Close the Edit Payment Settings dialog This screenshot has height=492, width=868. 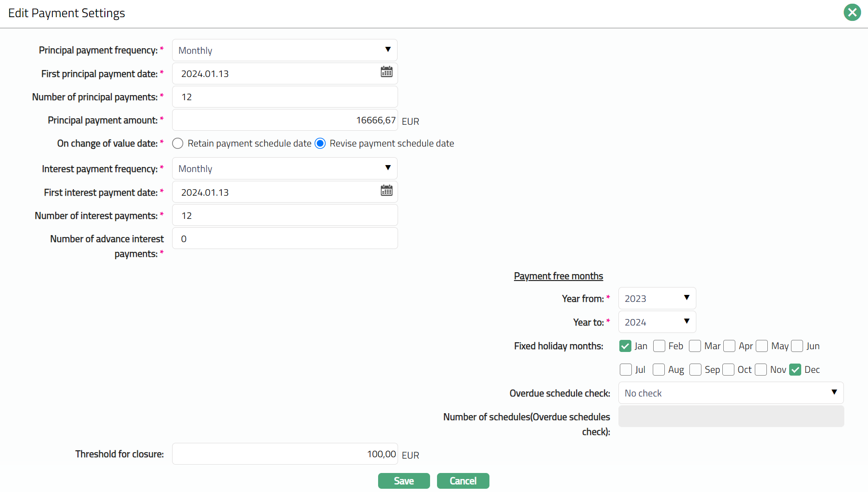(x=852, y=13)
